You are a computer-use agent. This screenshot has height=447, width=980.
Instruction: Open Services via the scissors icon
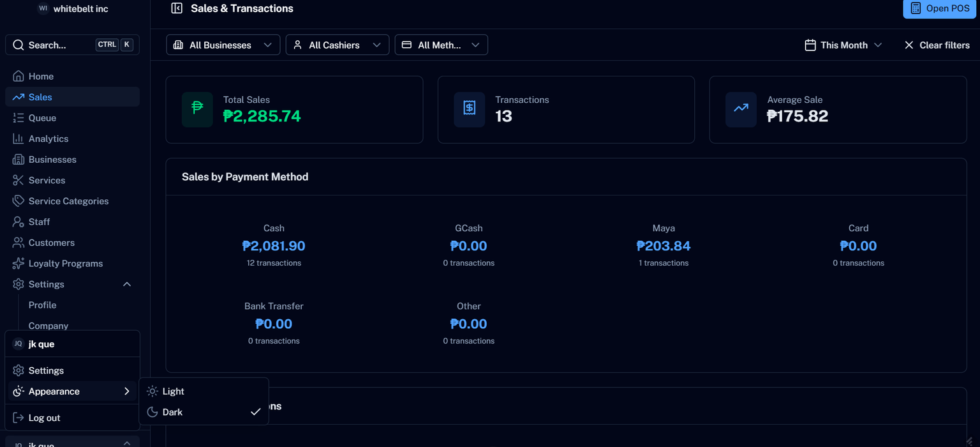pos(19,180)
